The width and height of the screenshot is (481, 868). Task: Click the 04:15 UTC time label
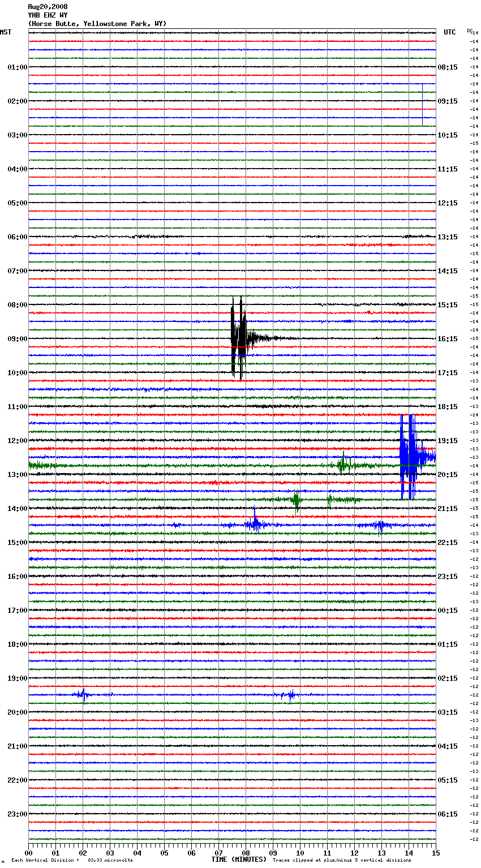click(448, 746)
